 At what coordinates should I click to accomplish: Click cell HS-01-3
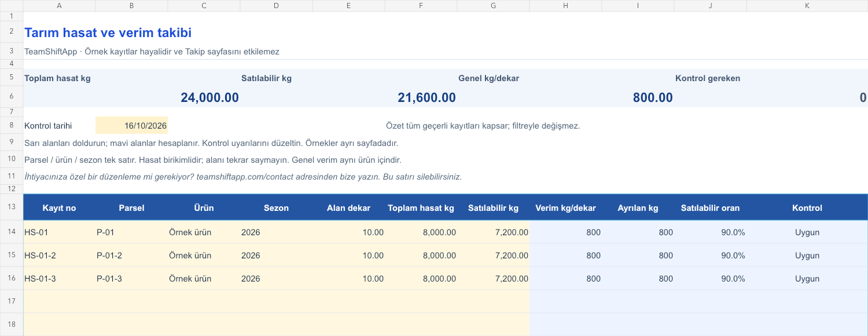59,279
